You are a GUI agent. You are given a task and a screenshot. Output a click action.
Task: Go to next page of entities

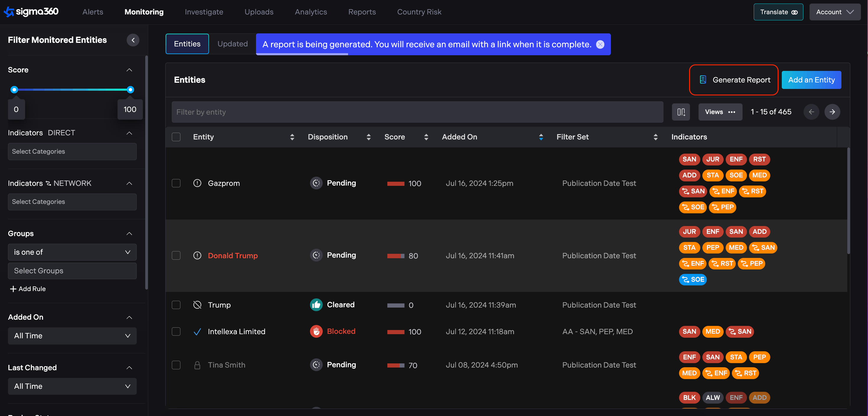click(832, 112)
